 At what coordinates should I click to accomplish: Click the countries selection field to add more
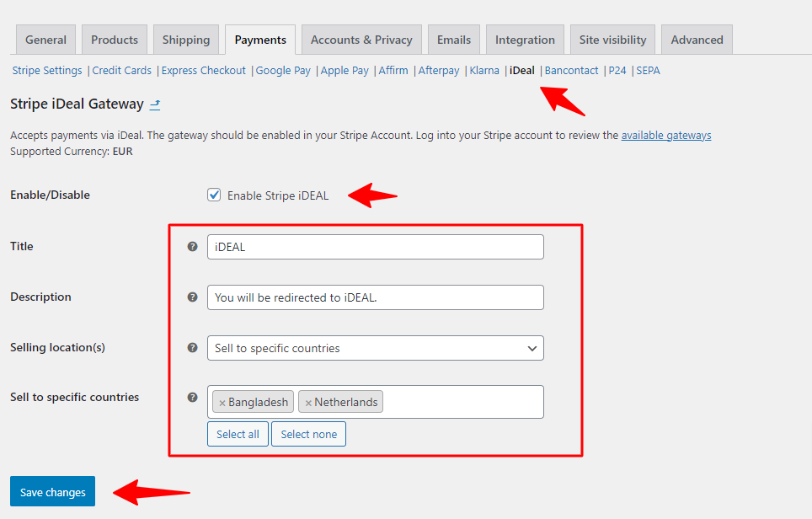(x=463, y=402)
